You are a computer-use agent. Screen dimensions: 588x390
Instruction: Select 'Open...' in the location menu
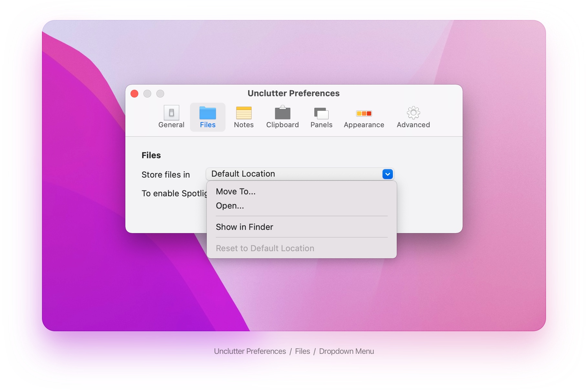tap(301, 206)
